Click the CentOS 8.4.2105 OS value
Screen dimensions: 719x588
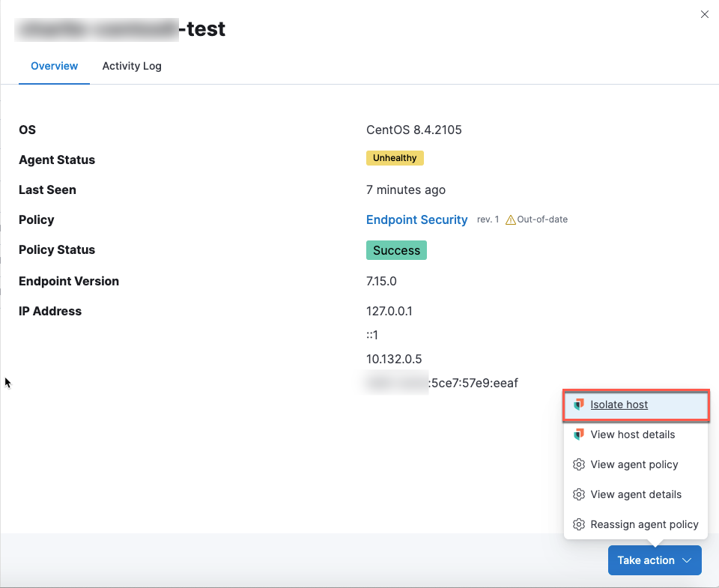pyautogui.click(x=413, y=130)
